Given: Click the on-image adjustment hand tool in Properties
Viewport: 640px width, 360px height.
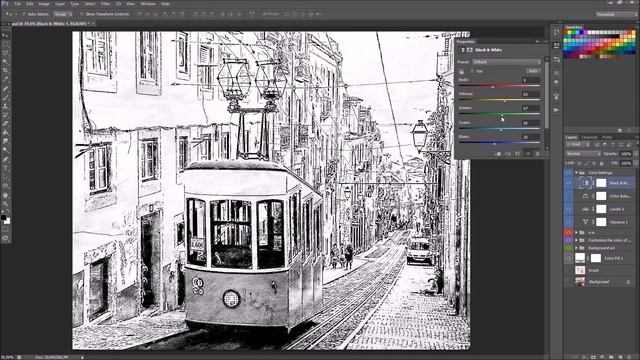Looking at the screenshot, I should 462,71.
